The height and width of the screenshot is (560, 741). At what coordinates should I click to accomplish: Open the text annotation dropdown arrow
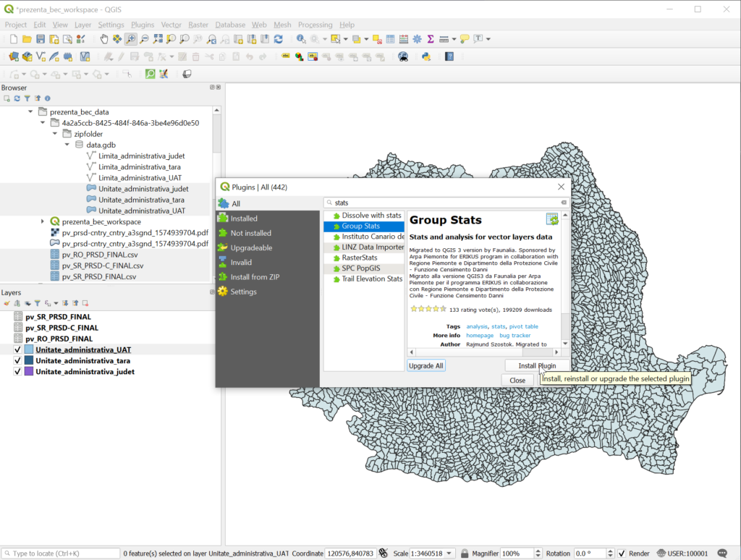click(x=488, y=39)
